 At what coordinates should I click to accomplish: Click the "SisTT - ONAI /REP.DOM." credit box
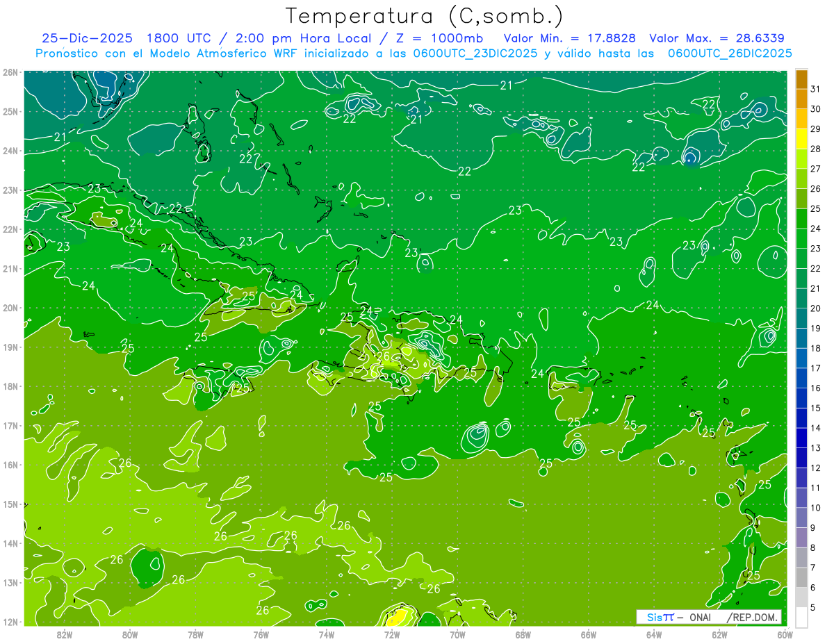[708, 617]
